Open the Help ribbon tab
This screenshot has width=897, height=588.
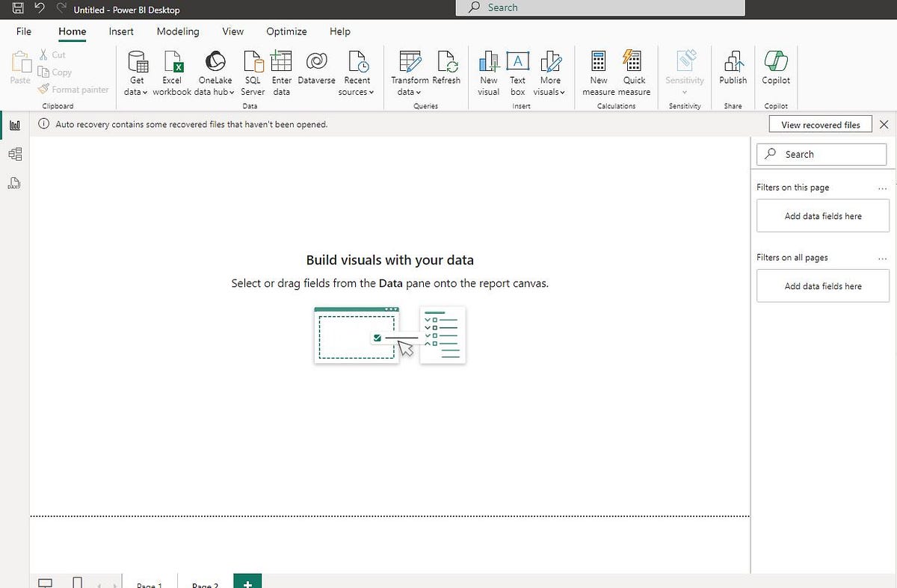point(340,31)
